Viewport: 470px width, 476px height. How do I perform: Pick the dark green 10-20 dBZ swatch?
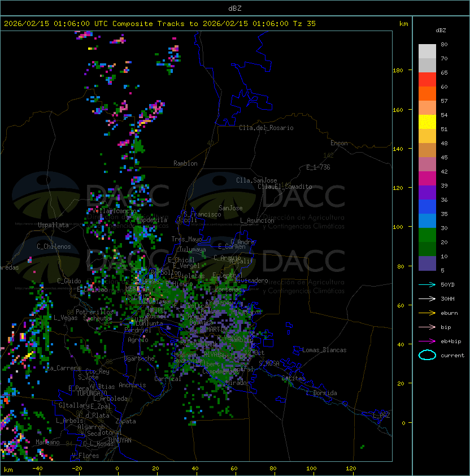(427, 249)
